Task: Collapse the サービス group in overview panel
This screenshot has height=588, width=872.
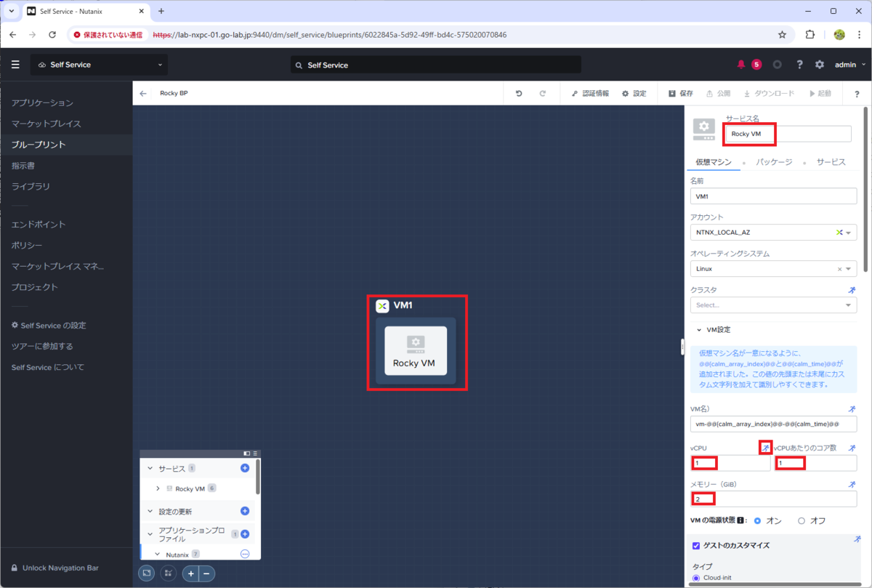Action: [x=150, y=469]
